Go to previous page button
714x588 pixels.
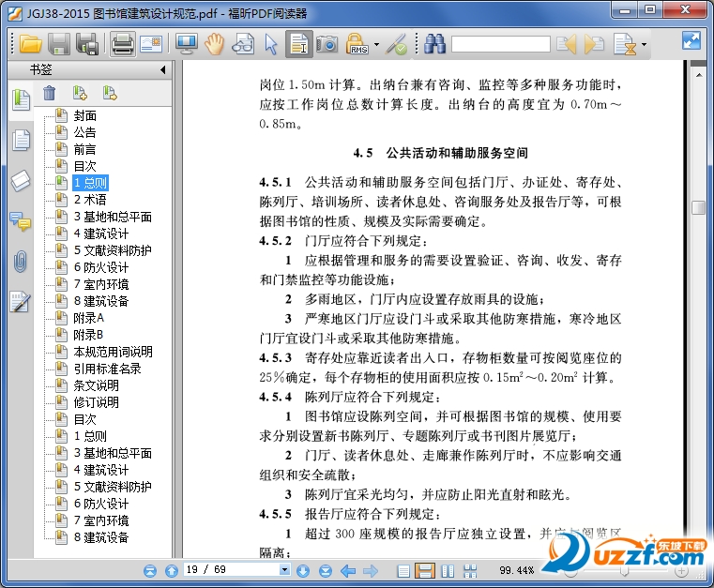(172, 571)
